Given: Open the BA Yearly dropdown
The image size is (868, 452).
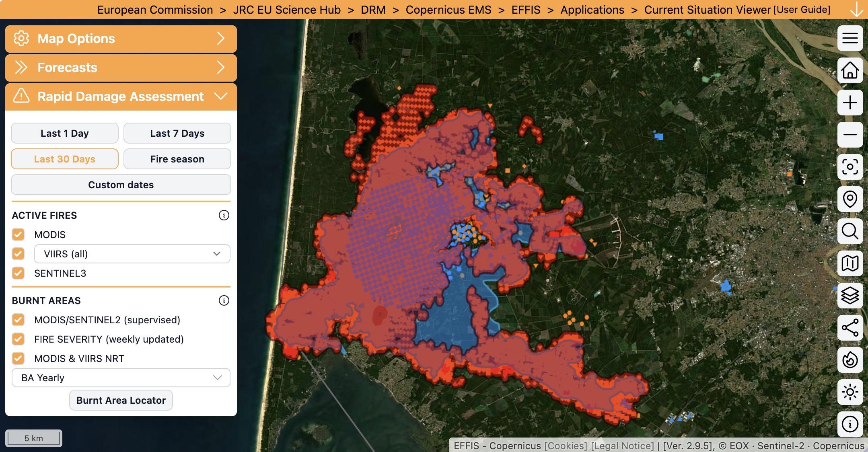Looking at the screenshot, I should tap(121, 378).
